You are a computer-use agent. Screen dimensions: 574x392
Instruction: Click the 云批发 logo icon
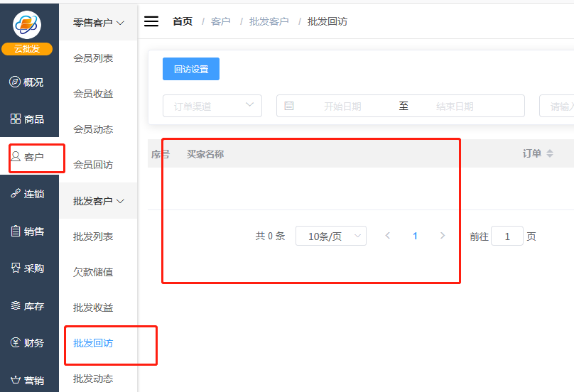pos(27,25)
